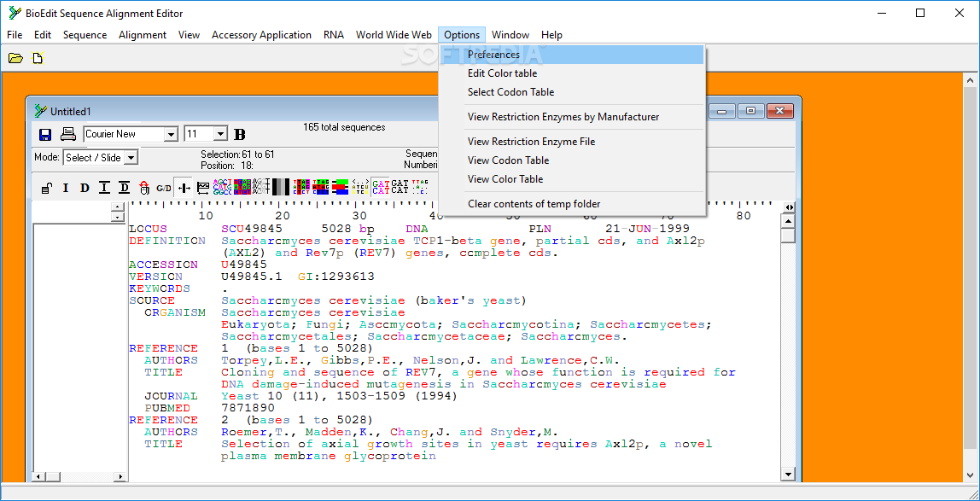Click the red mouse icon
980x501 pixels.
[x=144, y=188]
